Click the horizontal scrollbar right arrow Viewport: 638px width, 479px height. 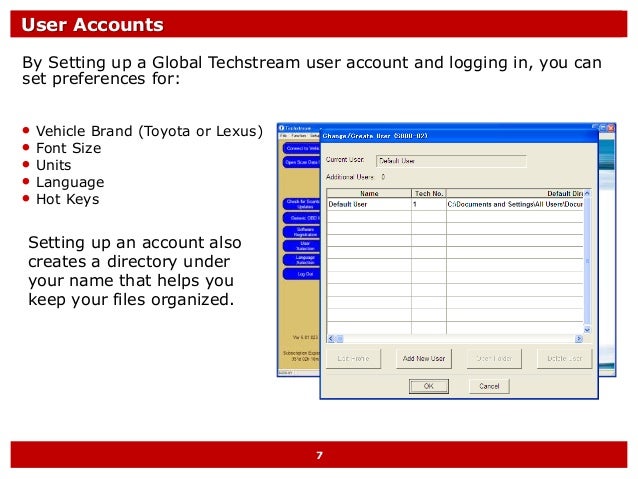[x=579, y=339]
